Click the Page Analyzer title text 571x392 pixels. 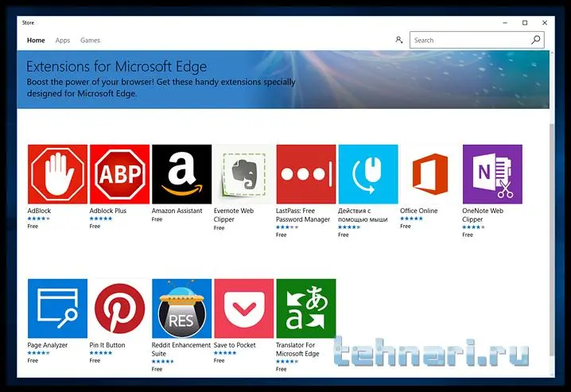(x=48, y=345)
